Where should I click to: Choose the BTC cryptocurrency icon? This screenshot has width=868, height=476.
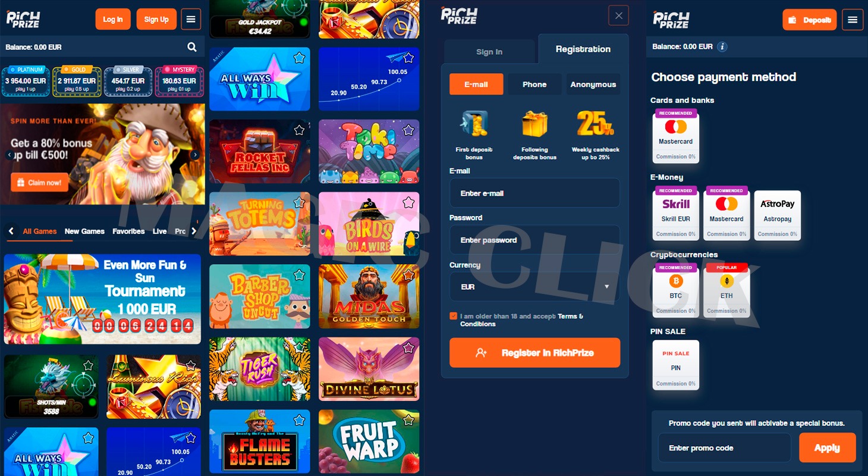(676, 290)
